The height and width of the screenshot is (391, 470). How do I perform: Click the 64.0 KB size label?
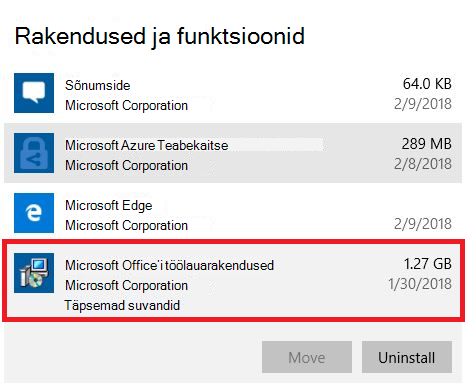[x=427, y=84]
